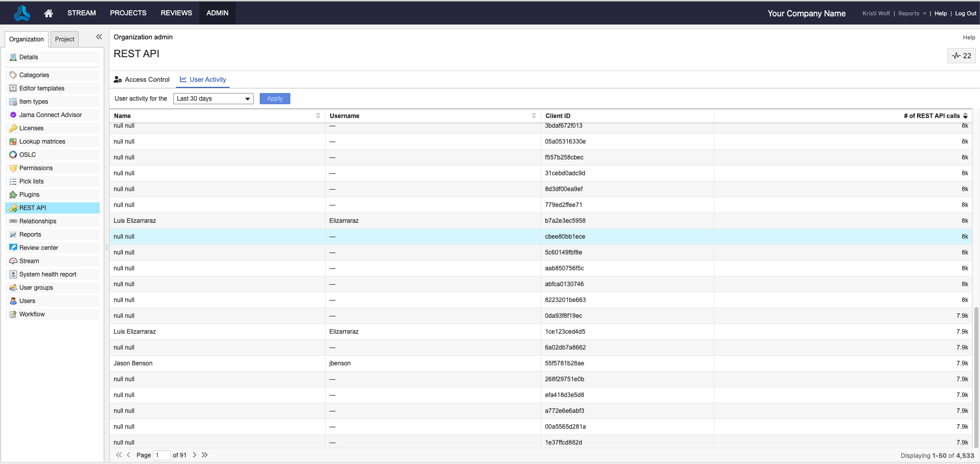Screen dimensions: 980x464
Task: Go to the next page arrow
Action: coord(194,455)
